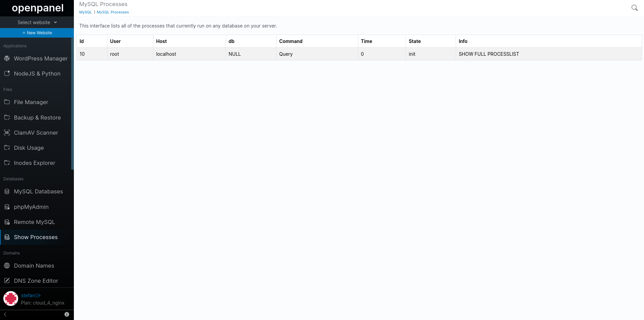Click the root user cell
This screenshot has width=644, height=320.
(130, 54)
